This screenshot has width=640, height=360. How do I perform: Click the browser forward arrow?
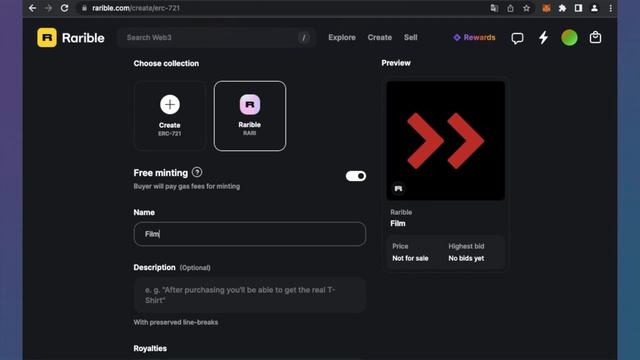click(x=48, y=8)
